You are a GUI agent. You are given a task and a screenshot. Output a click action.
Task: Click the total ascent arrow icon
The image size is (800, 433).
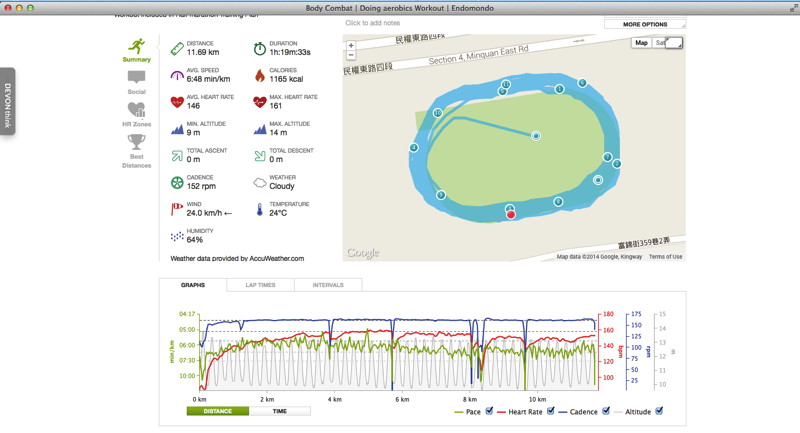pos(177,156)
